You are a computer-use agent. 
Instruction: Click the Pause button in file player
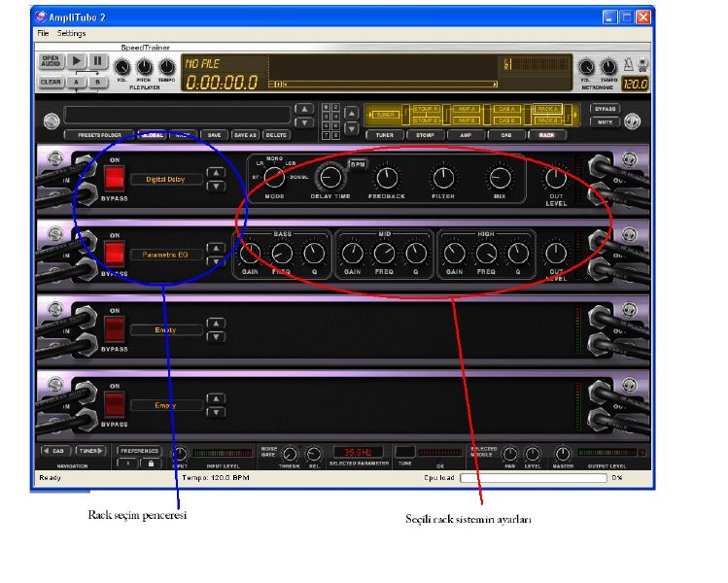tap(98, 61)
